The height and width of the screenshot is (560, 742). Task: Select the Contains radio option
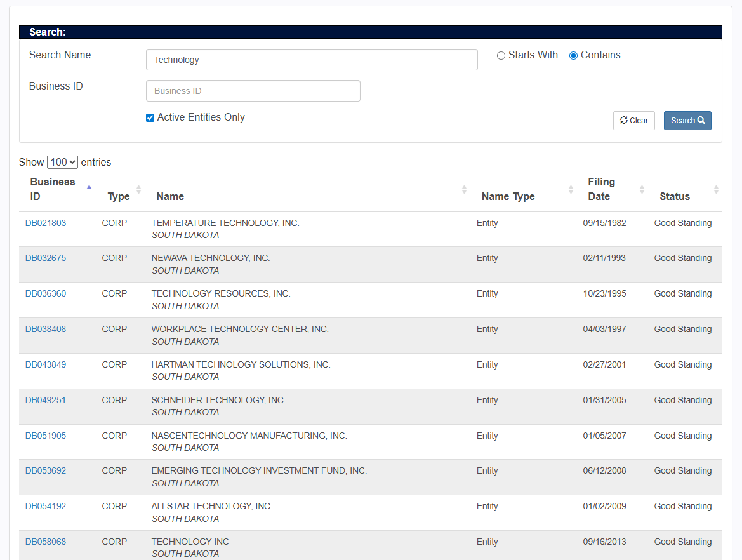[574, 56]
